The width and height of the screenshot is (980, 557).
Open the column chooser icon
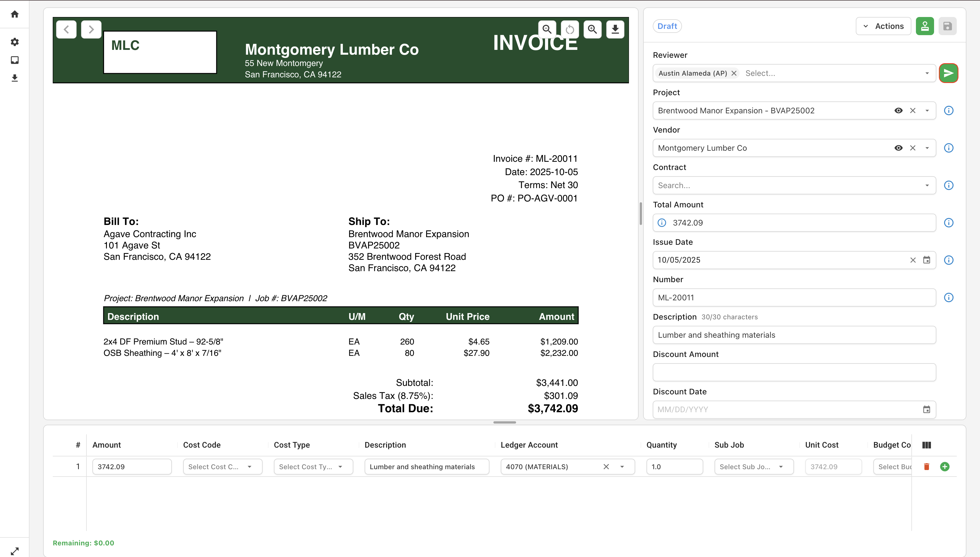tap(927, 445)
